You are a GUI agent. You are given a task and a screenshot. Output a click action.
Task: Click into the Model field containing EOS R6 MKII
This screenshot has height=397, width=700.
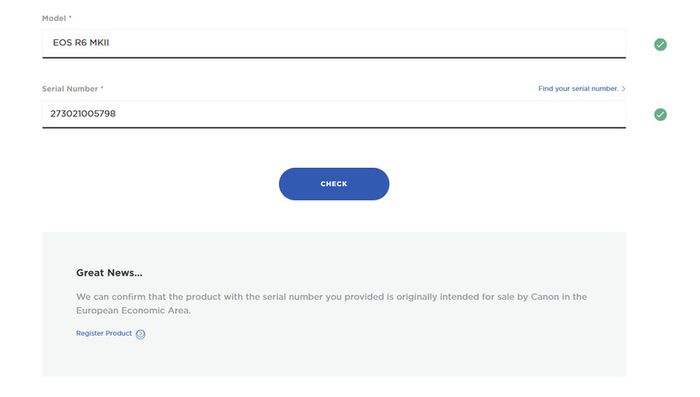coord(334,43)
